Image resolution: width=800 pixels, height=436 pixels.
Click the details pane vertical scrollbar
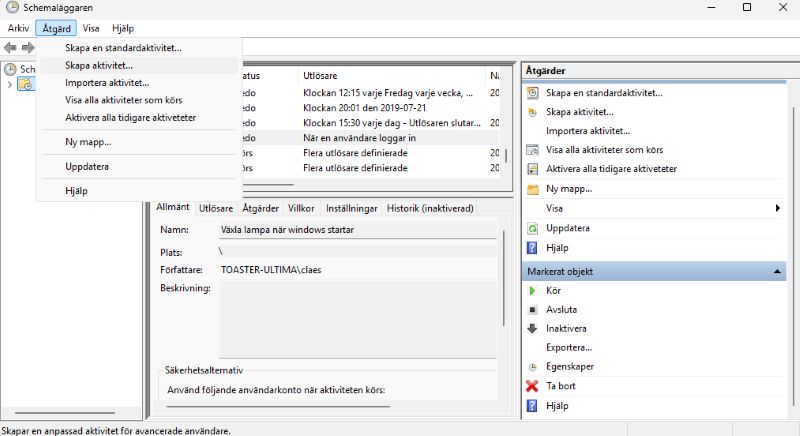click(x=504, y=278)
